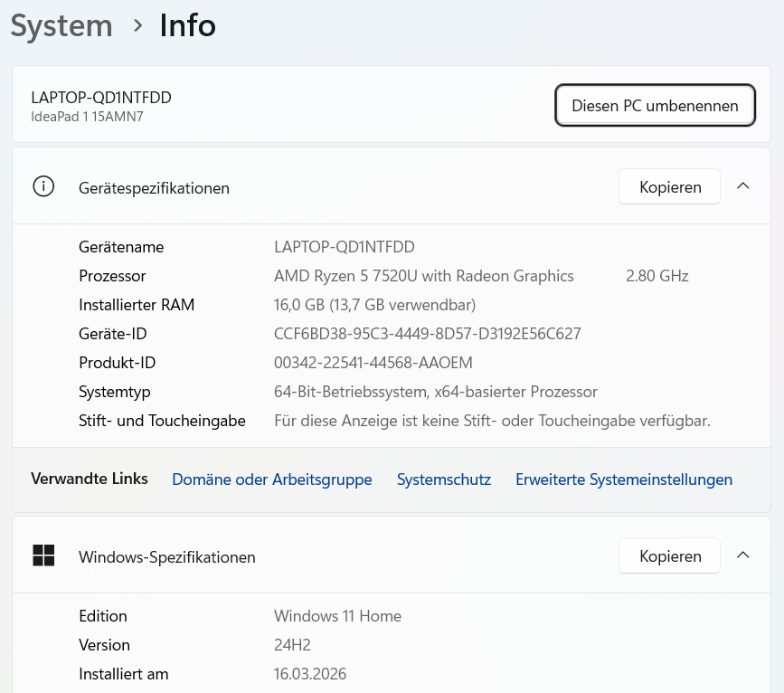Click the Gerätespezifikationen heading
The height and width of the screenshot is (693, 784).
click(x=154, y=188)
